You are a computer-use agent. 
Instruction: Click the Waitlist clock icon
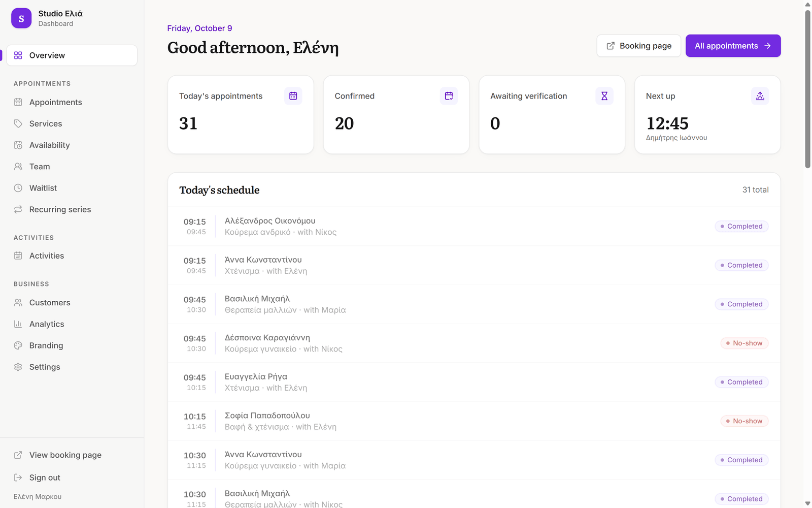pos(18,188)
